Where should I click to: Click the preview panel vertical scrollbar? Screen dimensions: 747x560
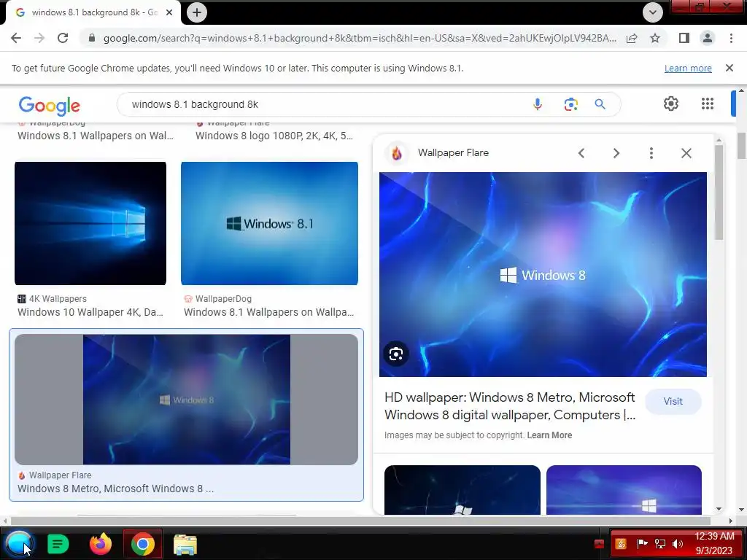pyautogui.click(x=719, y=192)
